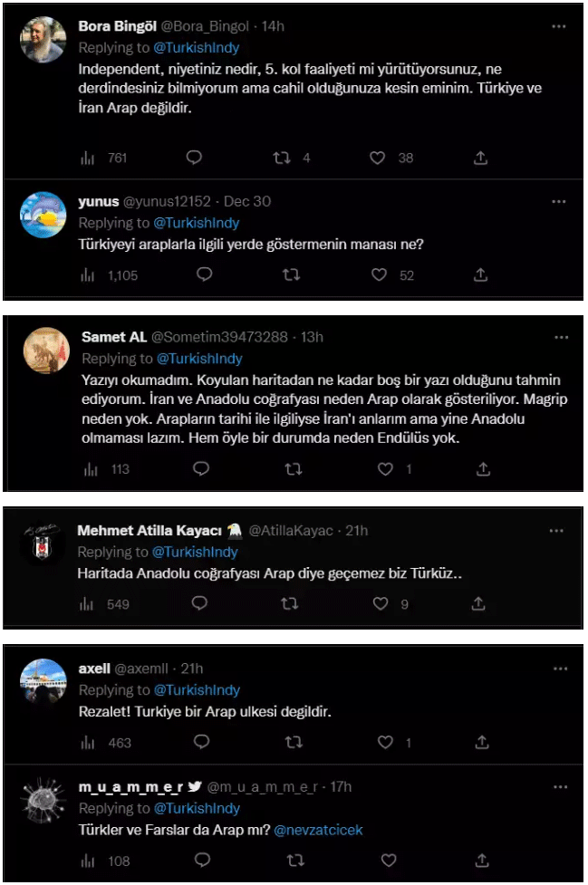Reply to Bora Bingöl's tweet
The image size is (588, 885).
coord(194,158)
